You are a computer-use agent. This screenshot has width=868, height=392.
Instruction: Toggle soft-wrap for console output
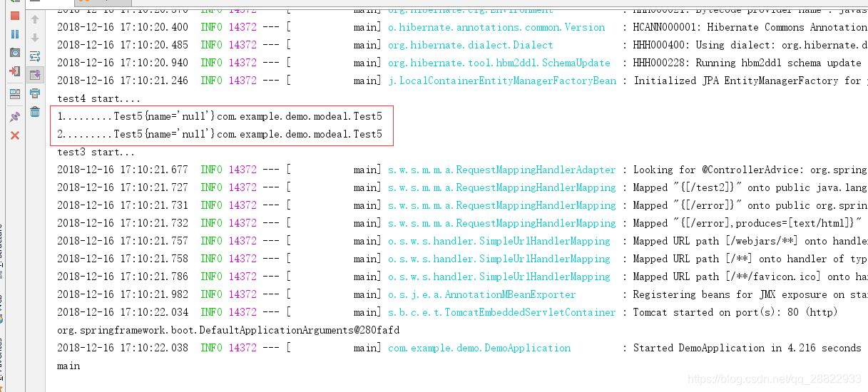(35, 56)
